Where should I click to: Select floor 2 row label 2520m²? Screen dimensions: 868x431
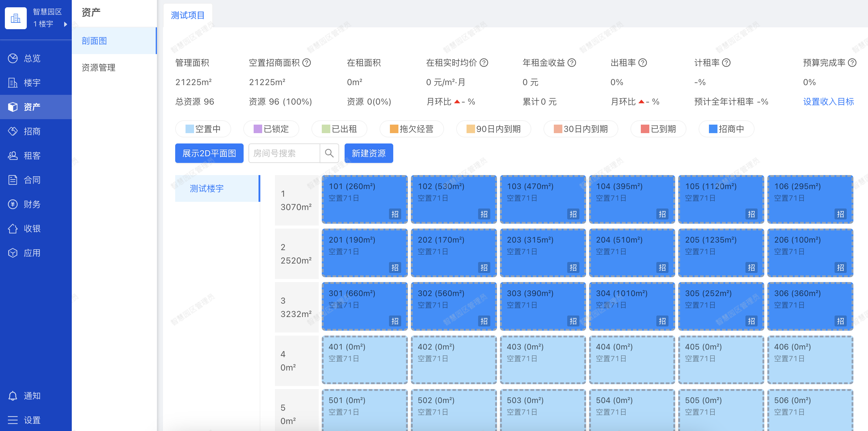[297, 254]
